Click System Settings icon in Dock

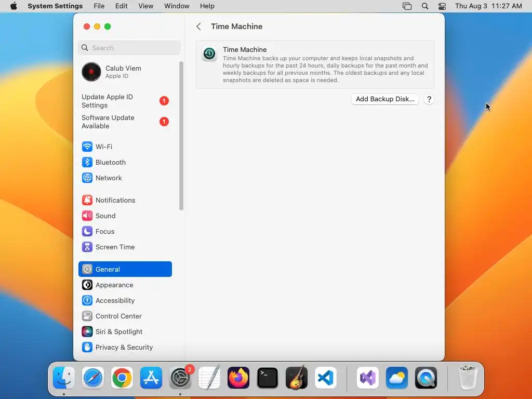[180, 378]
